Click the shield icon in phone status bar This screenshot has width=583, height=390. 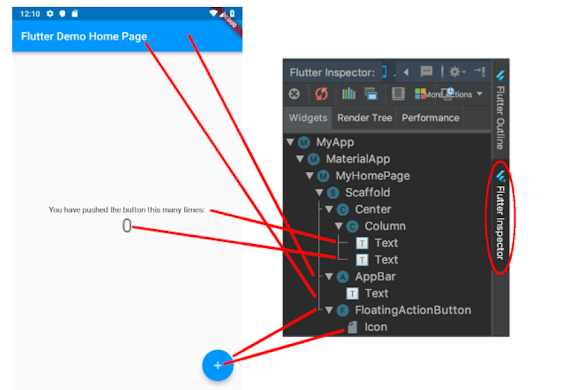(62, 14)
